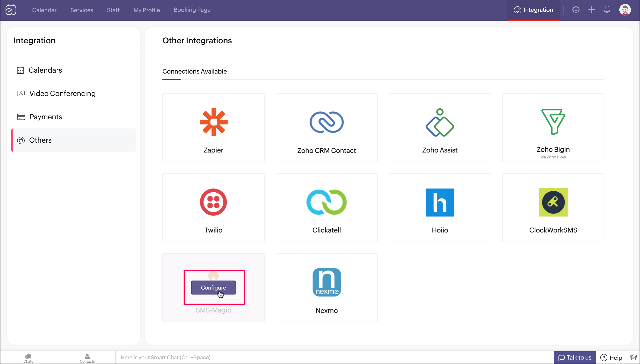The height and width of the screenshot is (364, 640).
Task: Click the Zoho CRM Contact label
Action: 326,150
